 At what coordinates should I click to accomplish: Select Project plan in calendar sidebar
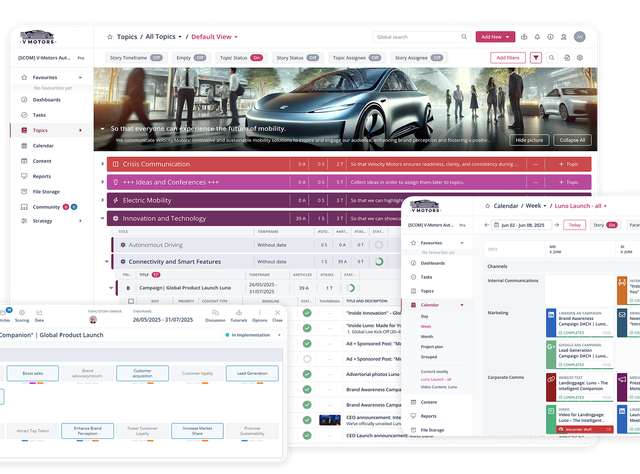[x=431, y=347]
